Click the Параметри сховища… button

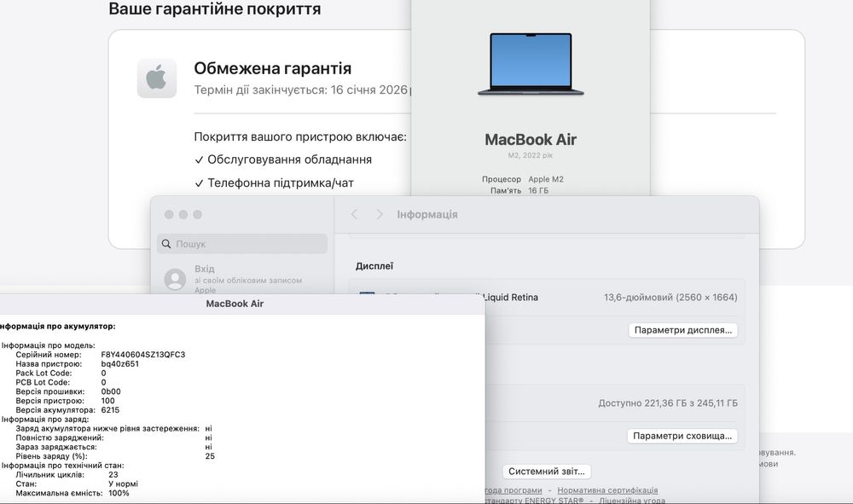(x=682, y=436)
